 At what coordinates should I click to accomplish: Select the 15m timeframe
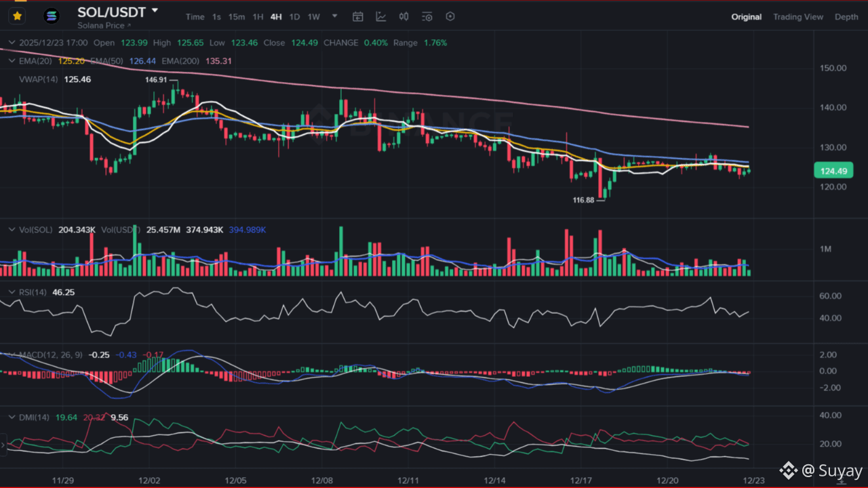[x=237, y=17]
